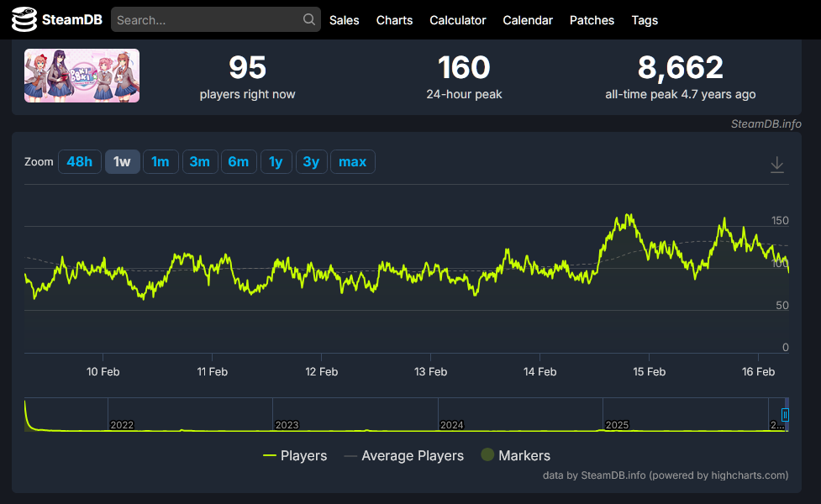Viewport: 821px width, 504px height.
Task: Click the 12 Feb axis label
Action: 322,371
